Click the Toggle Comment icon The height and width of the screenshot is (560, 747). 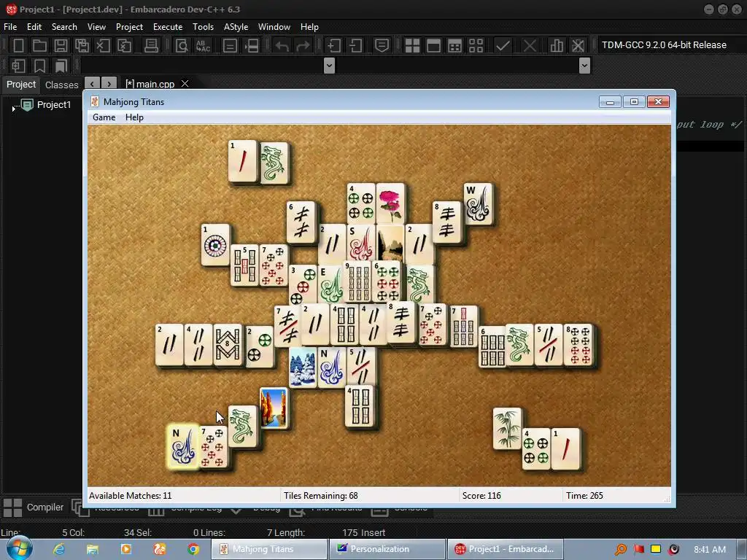382,45
